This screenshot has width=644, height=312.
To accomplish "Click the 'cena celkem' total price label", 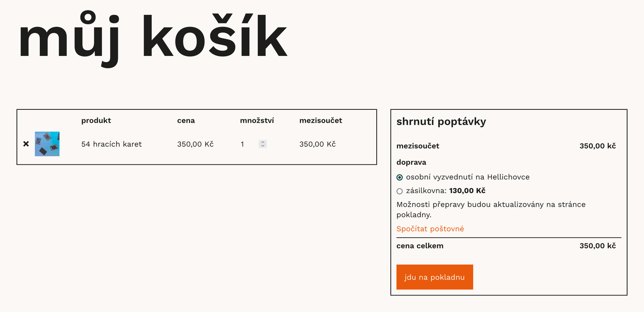I will point(420,246).
